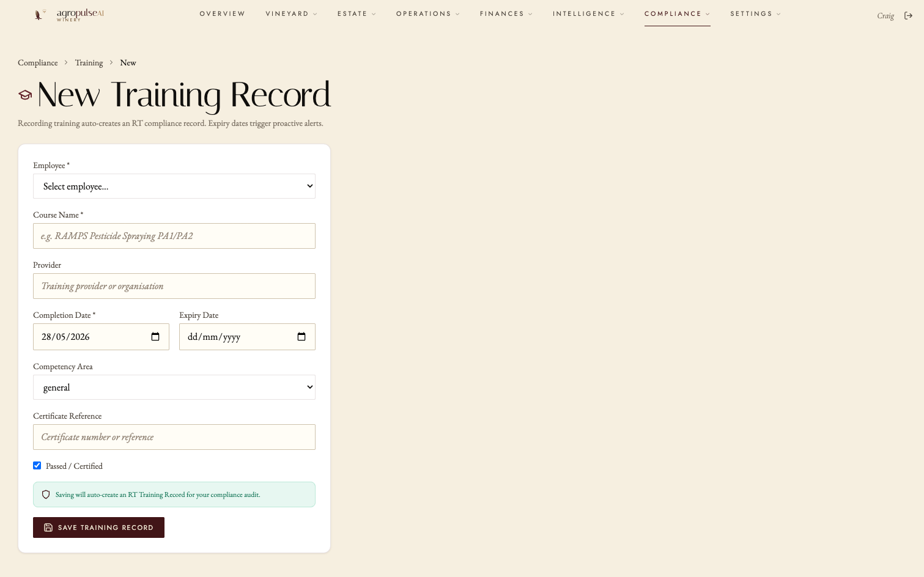924x577 pixels.
Task: Click the Save Training Record button
Action: click(98, 527)
